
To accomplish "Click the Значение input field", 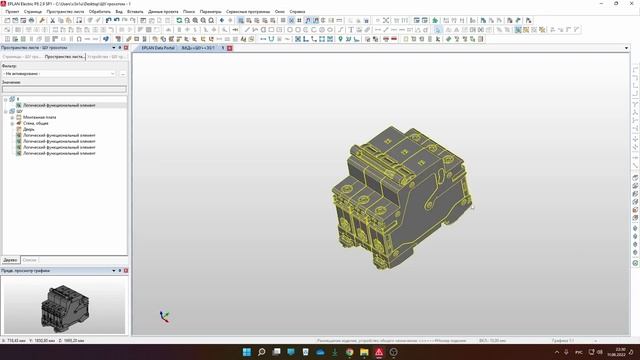I will 64,89.
